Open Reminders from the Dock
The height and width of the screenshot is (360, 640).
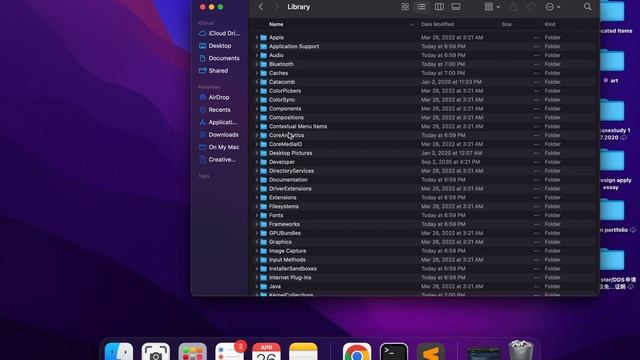click(229, 351)
